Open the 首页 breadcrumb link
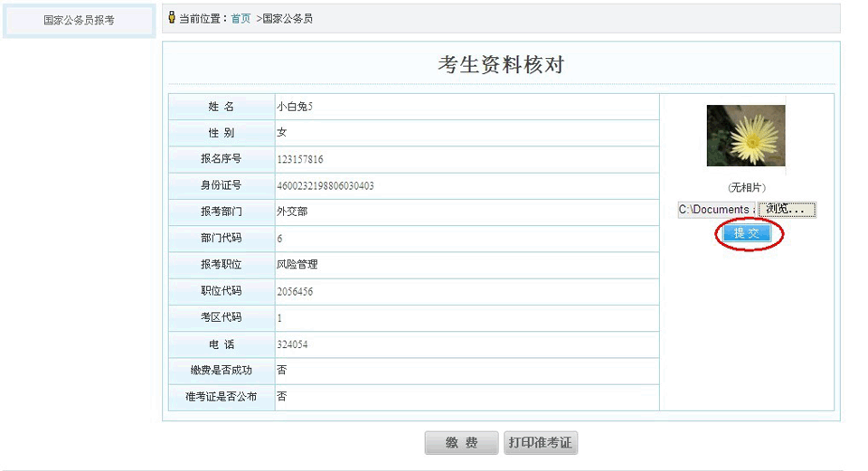The width and height of the screenshot is (868, 471). (x=241, y=19)
